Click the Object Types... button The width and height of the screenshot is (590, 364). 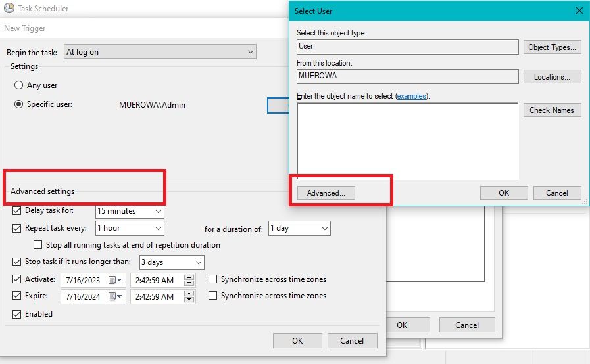click(552, 47)
